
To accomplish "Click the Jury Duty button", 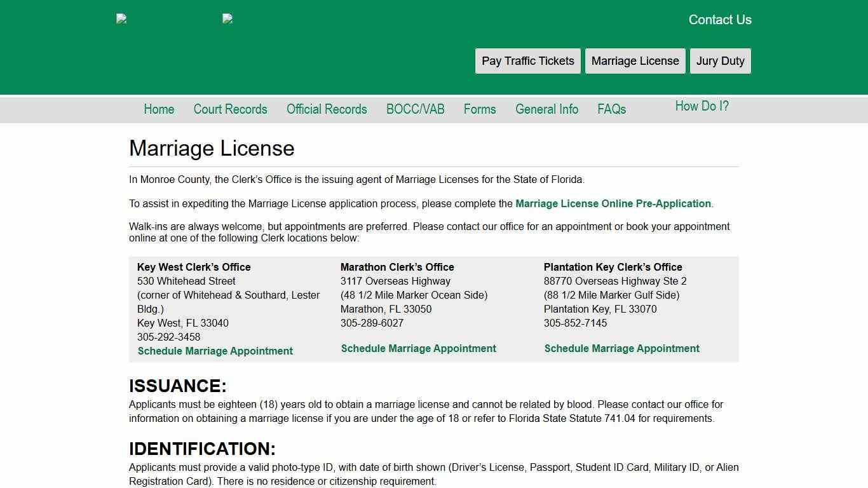I will [720, 60].
